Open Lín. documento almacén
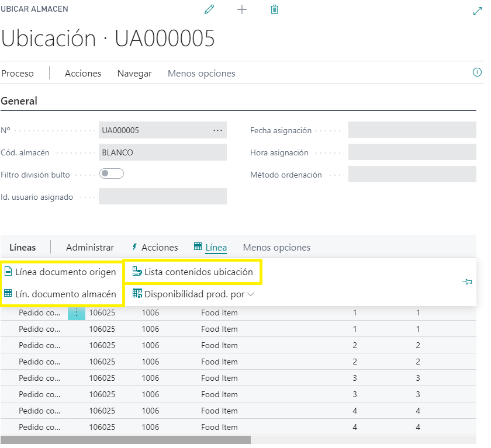 (x=65, y=294)
